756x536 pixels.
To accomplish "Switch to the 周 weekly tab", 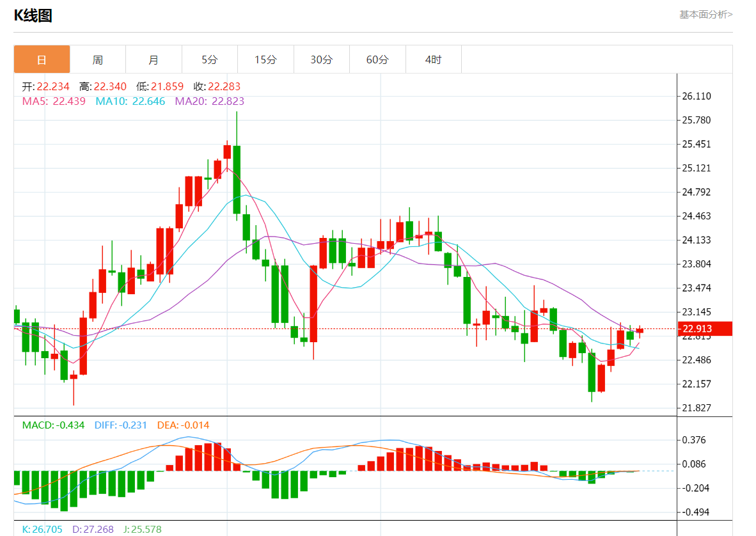I will [x=97, y=59].
